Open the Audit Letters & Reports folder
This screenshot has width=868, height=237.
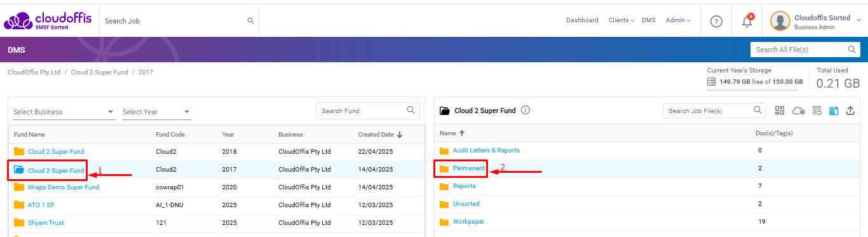click(486, 151)
